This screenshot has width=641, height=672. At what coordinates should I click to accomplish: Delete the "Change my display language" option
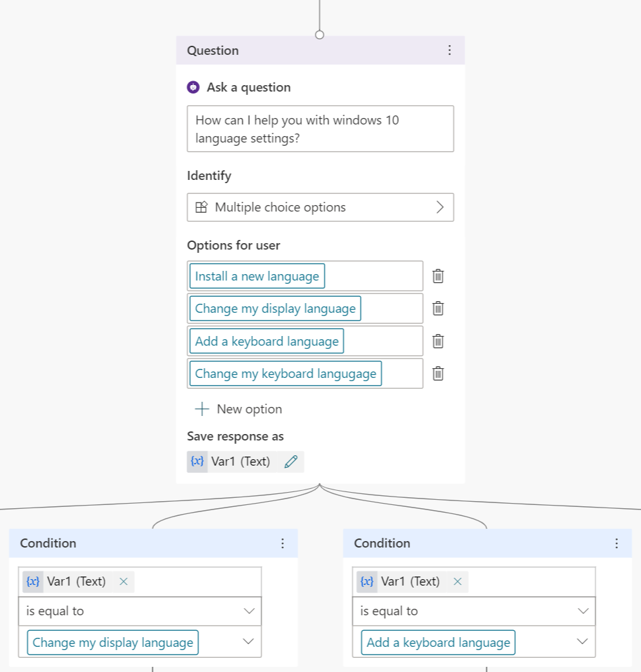pyautogui.click(x=438, y=308)
